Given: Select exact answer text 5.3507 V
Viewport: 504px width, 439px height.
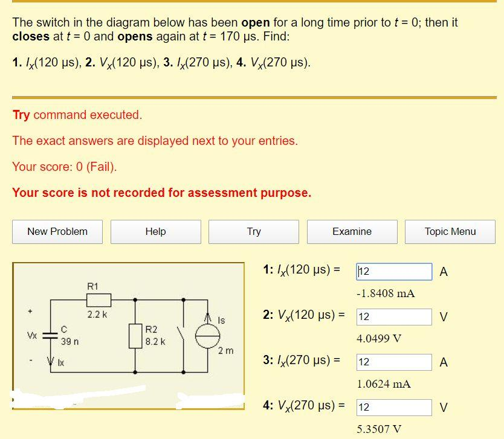Looking at the screenshot, I should (x=379, y=429).
